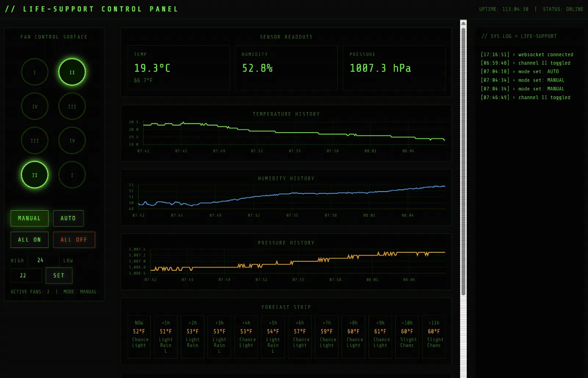Click the Life-Support Control Panel title
The height and width of the screenshot is (378, 588).
(92, 9)
